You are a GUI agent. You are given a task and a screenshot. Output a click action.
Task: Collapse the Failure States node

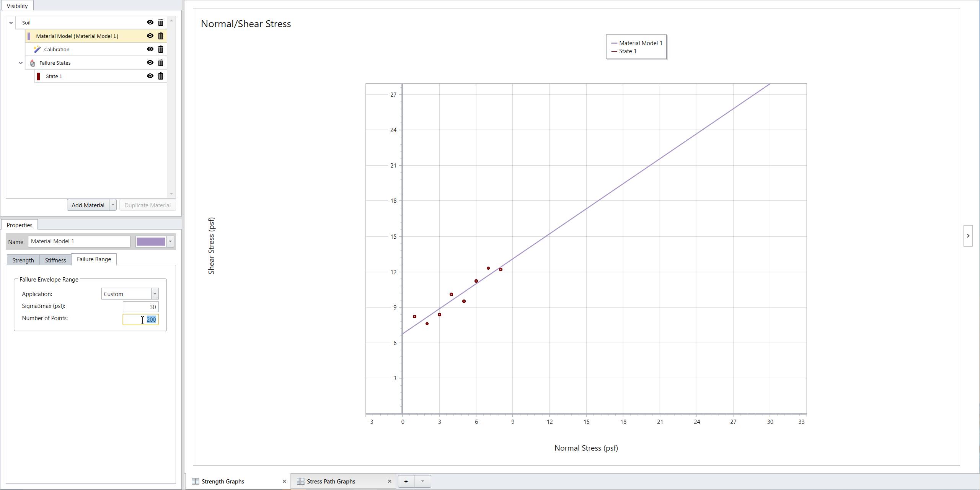[21, 63]
